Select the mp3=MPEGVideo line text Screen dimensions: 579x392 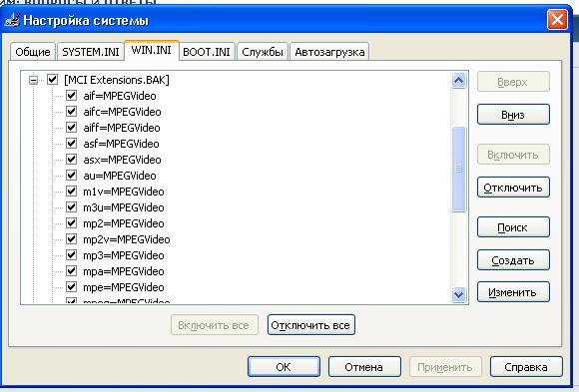point(124,255)
